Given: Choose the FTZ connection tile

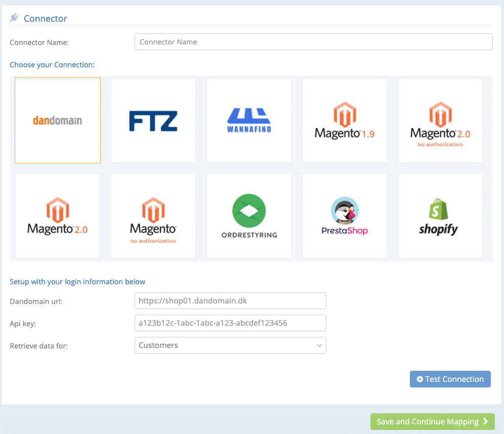Looking at the screenshot, I should pyautogui.click(x=153, y=120).
